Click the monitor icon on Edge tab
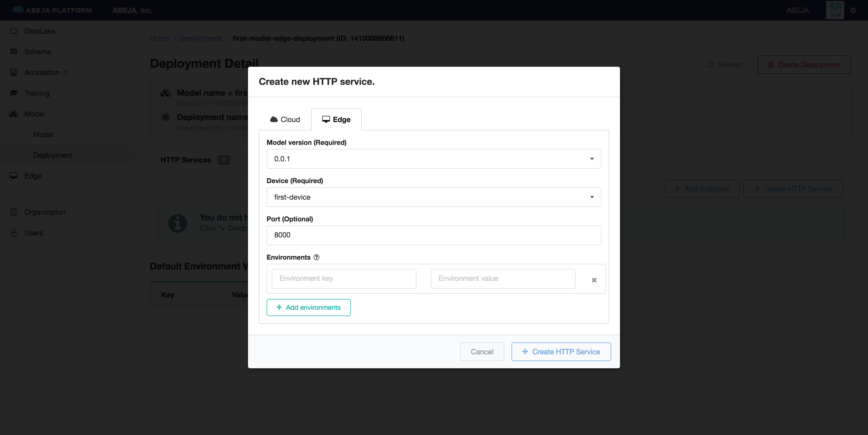Image resolution: width=868 pixels, height=435 pixels. (326, 119)
